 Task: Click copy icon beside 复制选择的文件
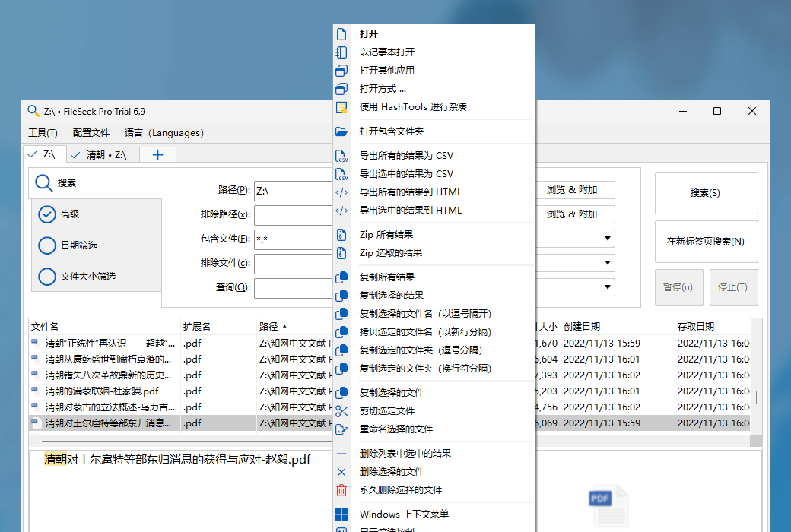pos(341,393)
